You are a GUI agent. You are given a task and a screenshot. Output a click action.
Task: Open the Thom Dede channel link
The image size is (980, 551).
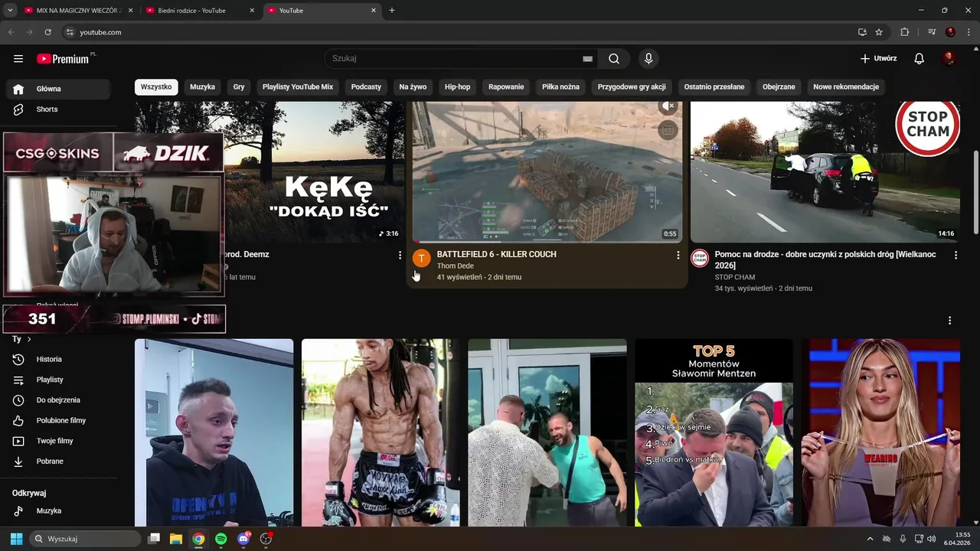click(x=456, y=266)
